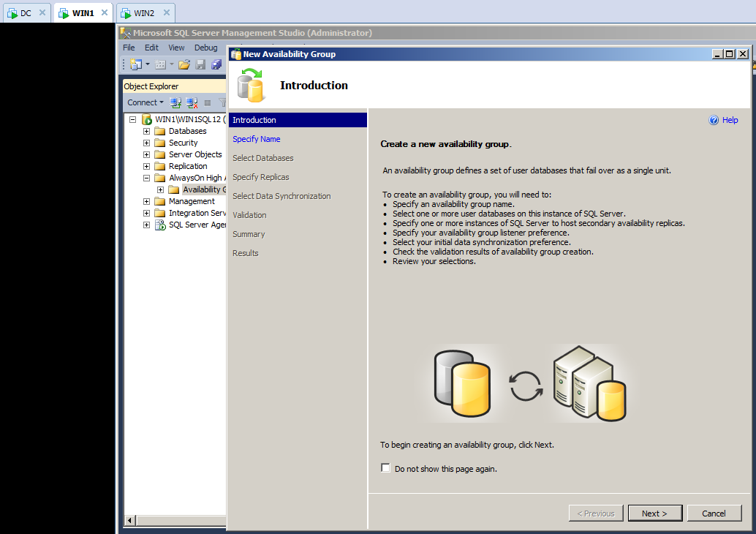
Task: Click the SQL Server Agent icon
Action: pyautogui.click(x=160, y=225)
